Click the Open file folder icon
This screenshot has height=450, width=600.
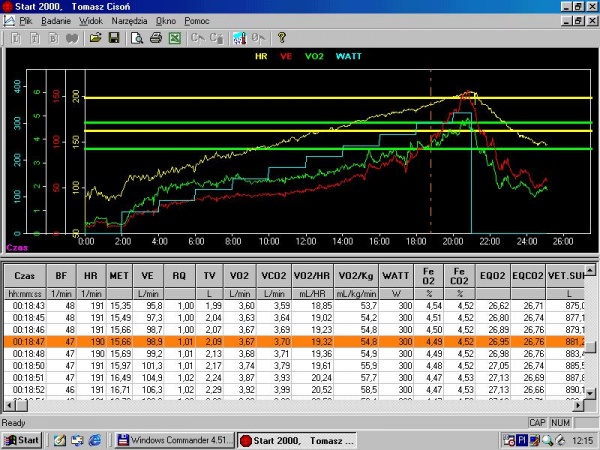95,38
